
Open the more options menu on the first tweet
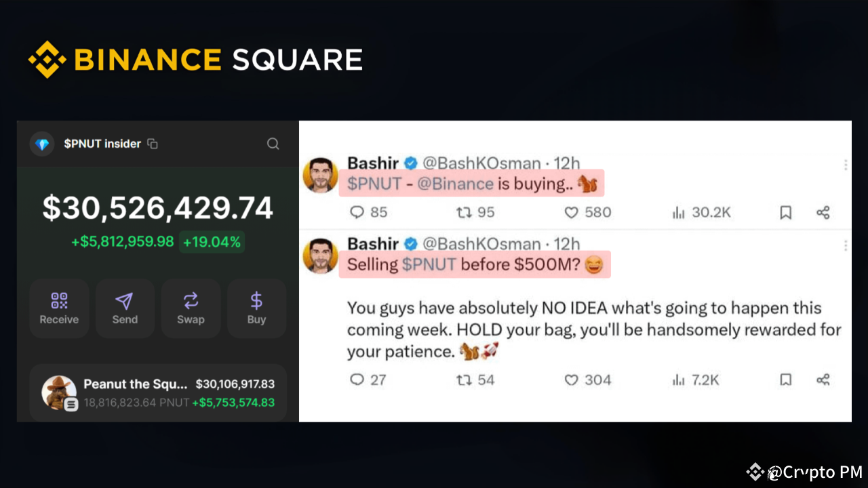(845, 163)
